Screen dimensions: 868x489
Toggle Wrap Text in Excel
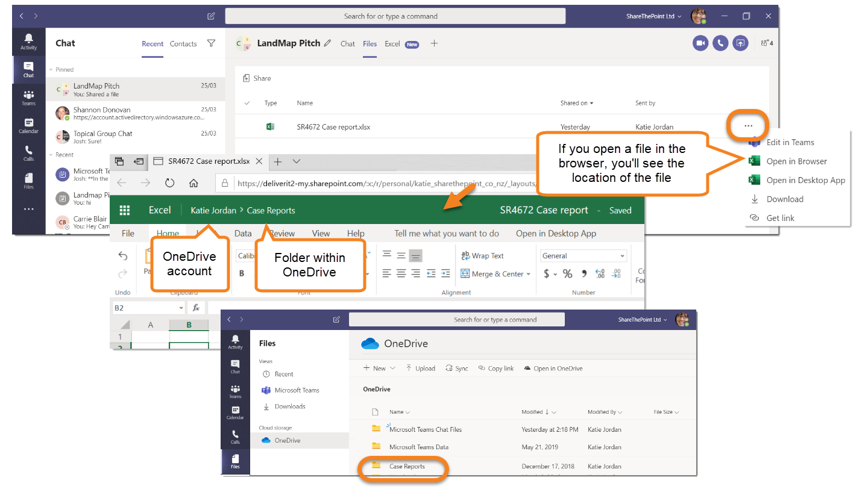coord(483,255)
